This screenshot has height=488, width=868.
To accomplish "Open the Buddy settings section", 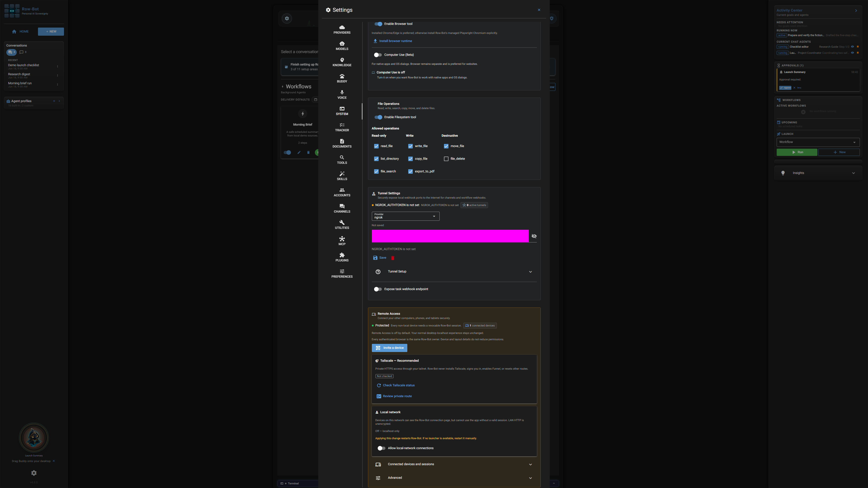I will pos(342,78).
